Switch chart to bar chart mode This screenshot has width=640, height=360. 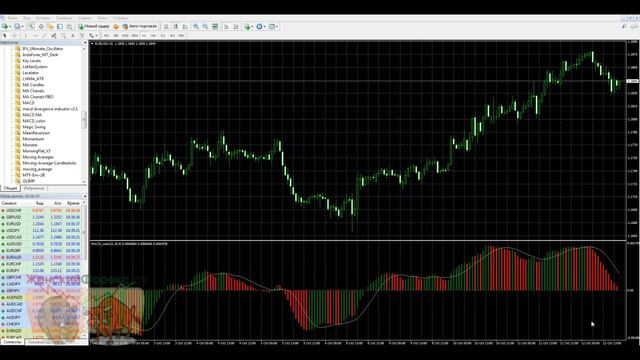pyautogui.click(x=166, y=27)
